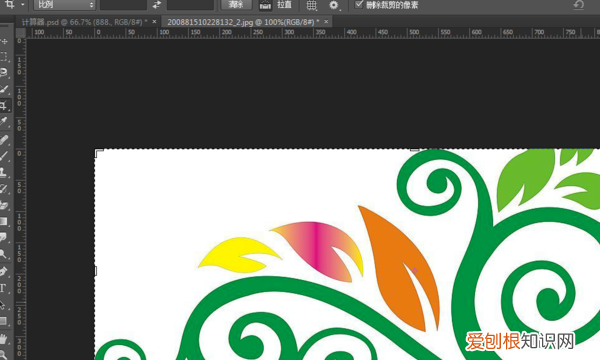Select the Blur tool
This screenshot has height=360, width=600.
[x=4, y=237]
